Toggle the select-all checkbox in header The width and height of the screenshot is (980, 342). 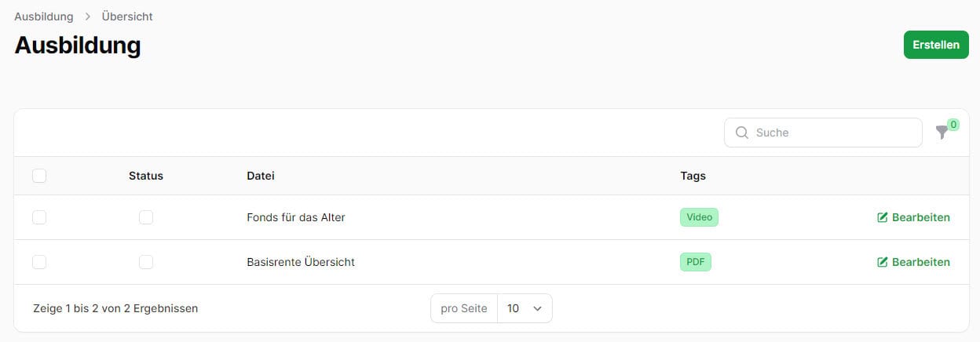(39, 176)
